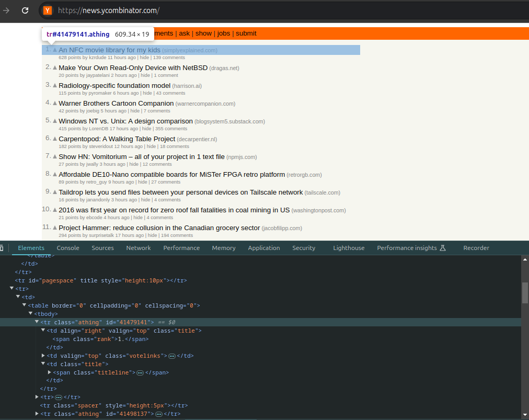Upvote 'Make Your Own Read-Only Device with NetBSD'
Image resolution: width=529 pixels, height=420 pixels.
tap(55, 67)
